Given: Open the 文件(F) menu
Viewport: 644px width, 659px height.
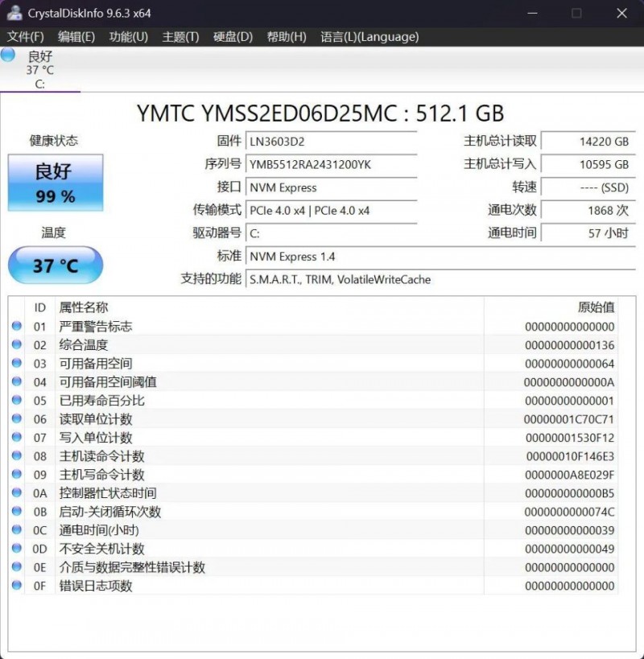Looking at the screenshot, I should [x=25, y=37].
